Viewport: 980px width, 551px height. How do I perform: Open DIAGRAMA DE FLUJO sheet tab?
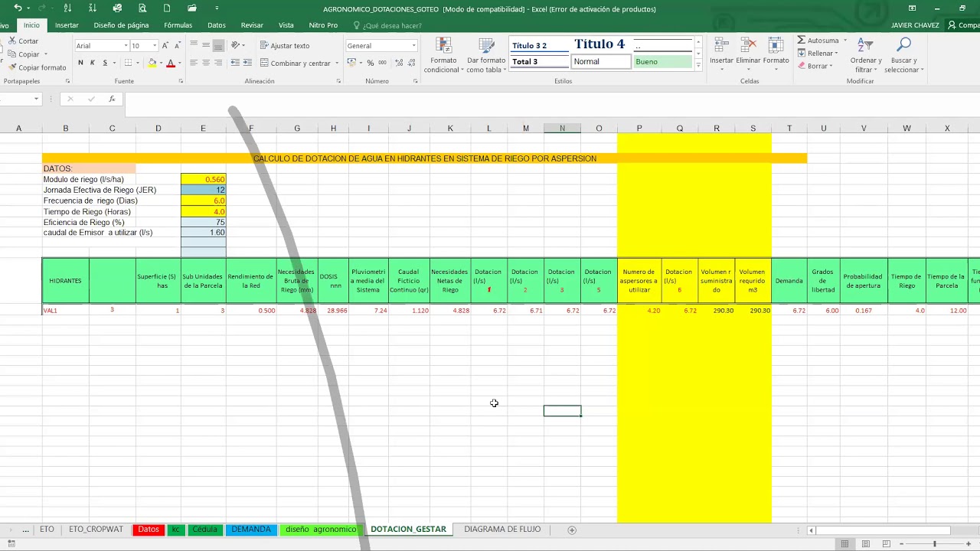[502, 530]
